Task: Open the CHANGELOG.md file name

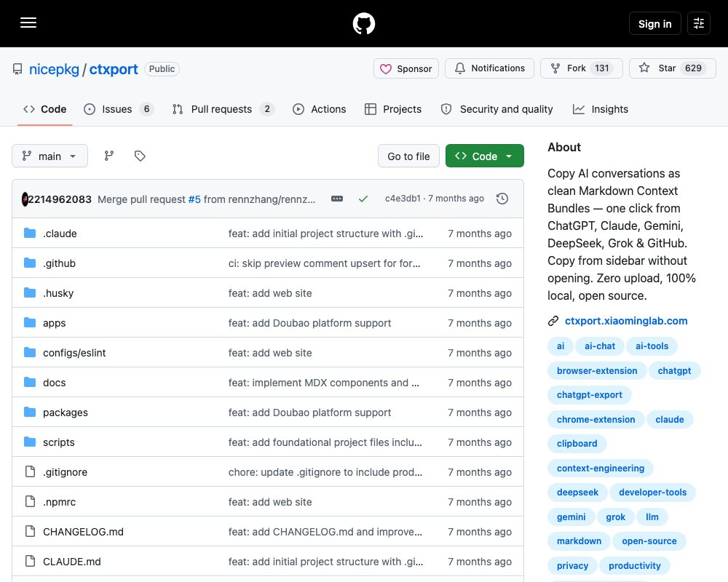Action: pyautogui.click(x=83, y=531)
